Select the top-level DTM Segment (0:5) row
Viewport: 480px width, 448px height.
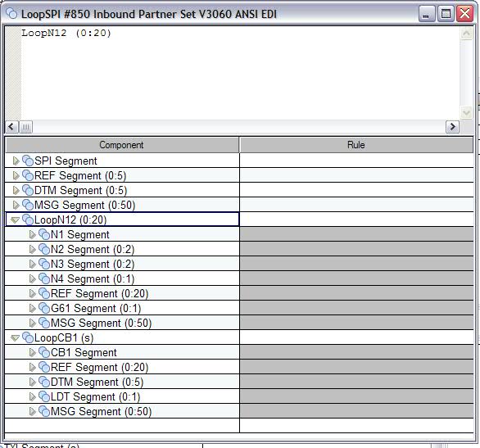[x=122, y=190]
